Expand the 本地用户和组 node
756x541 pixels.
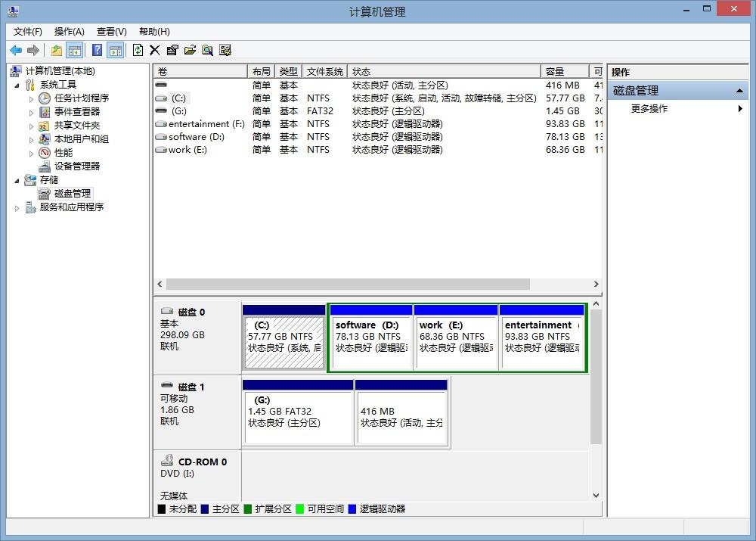pyautogui.click(x=31, y=139)
